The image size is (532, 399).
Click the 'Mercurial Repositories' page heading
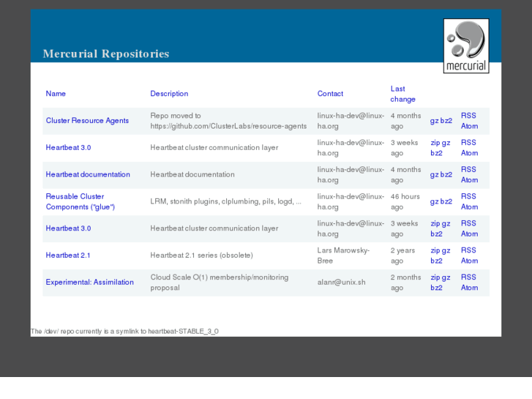tap(106, 53)
